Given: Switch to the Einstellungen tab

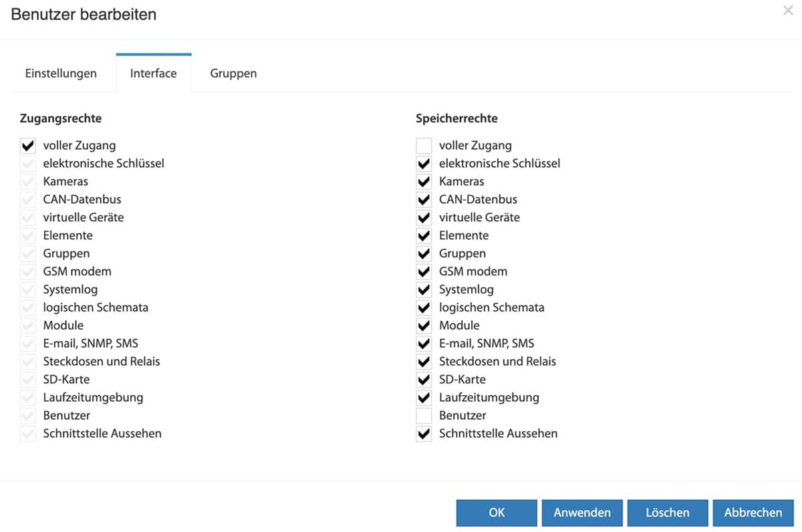Looking at the screenshot, I should (61, 74).
